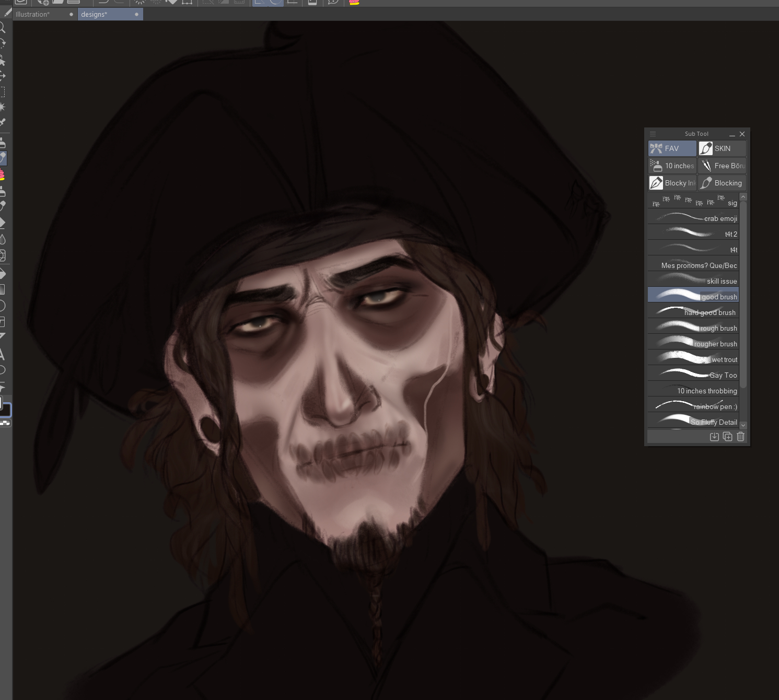This screenshot has height=700, width=779.
Task: Select the Auto select magic wand tool
Action: 3,107
